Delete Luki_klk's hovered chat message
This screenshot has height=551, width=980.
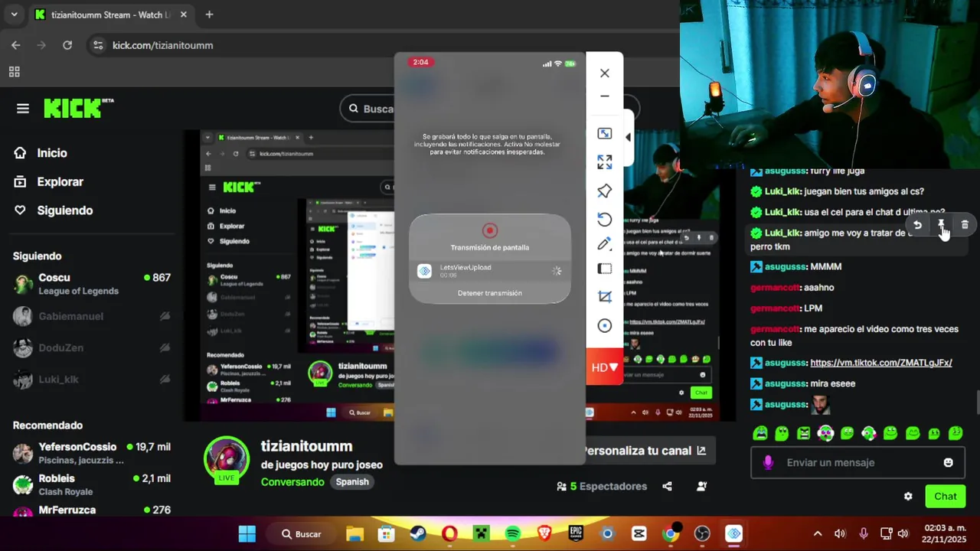[x=965, y=225]
